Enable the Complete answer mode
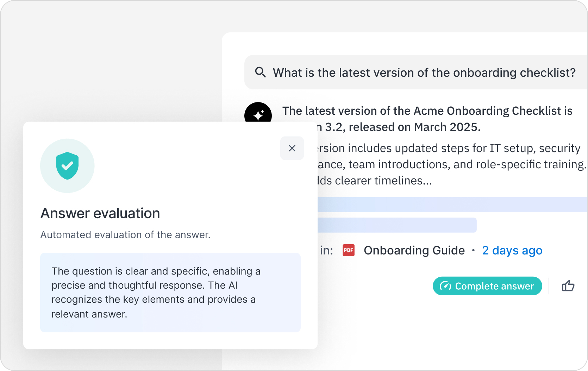588x371 pixels. (487, 286)
